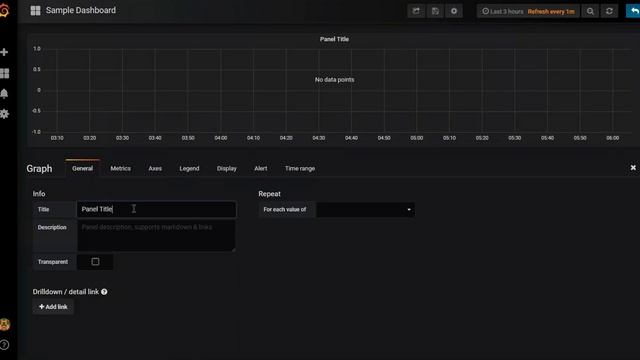Switch to the Axes tab
This screenshot has height=360, width=640.
(x=155, y=168)
